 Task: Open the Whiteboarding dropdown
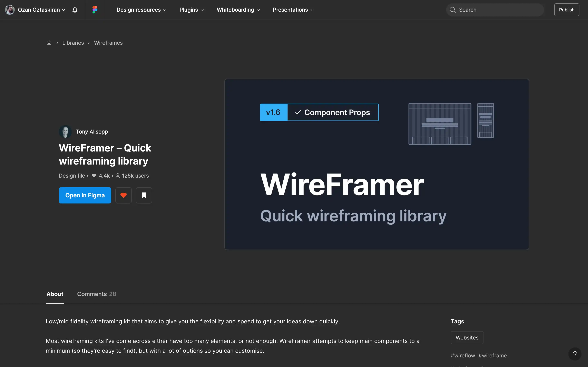238,10
